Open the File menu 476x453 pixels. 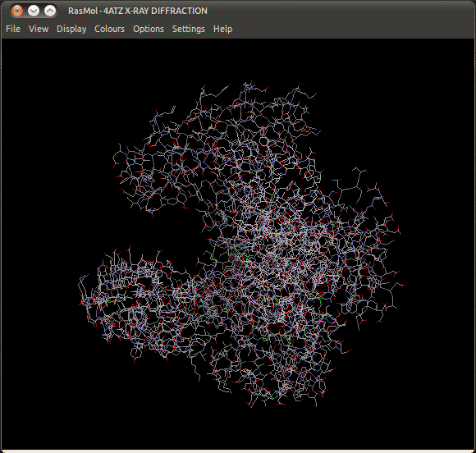coord(13,29)
